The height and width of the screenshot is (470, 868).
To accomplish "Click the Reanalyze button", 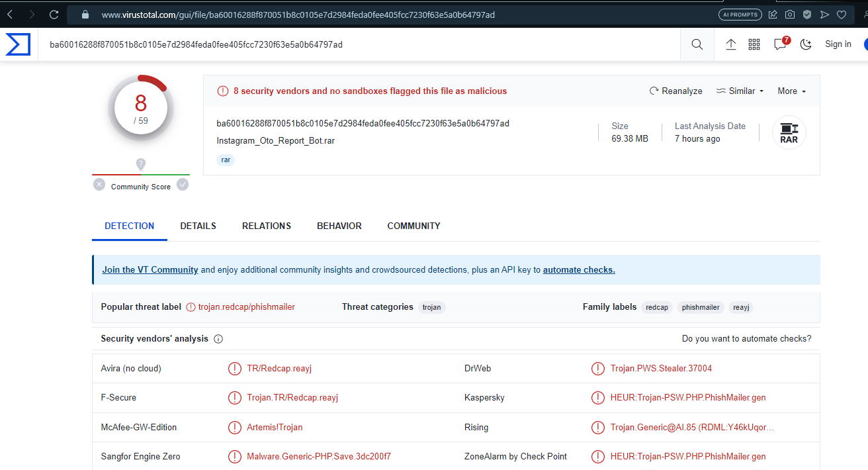I will (x=675, y=91).
